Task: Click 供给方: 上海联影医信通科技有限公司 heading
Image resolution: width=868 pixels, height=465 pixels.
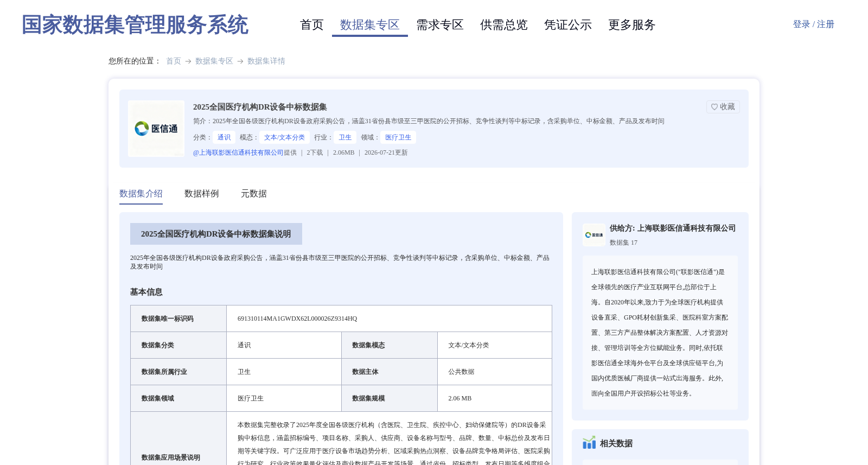Action: coord(673,228)
